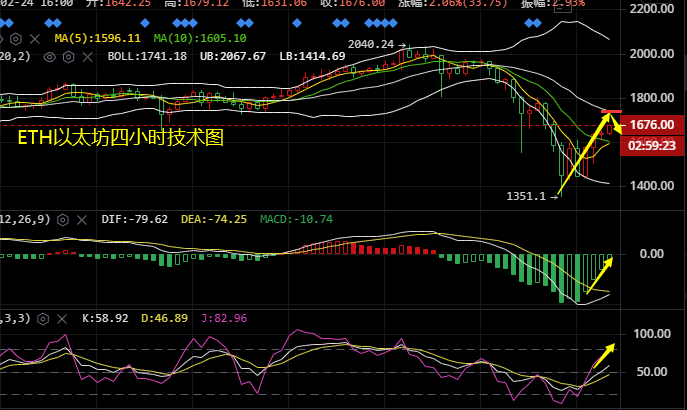Click the K:58.92 value
Screen dimensions: 687x410
coord(105,318)
